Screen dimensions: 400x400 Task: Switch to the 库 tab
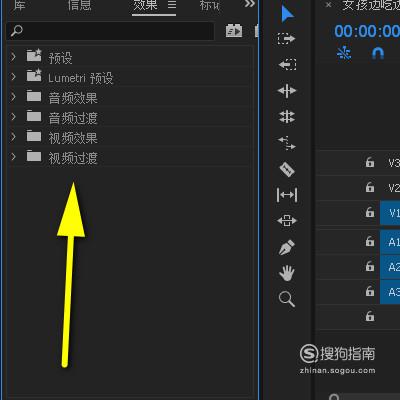pyautogui.click(x=19, y=5)
